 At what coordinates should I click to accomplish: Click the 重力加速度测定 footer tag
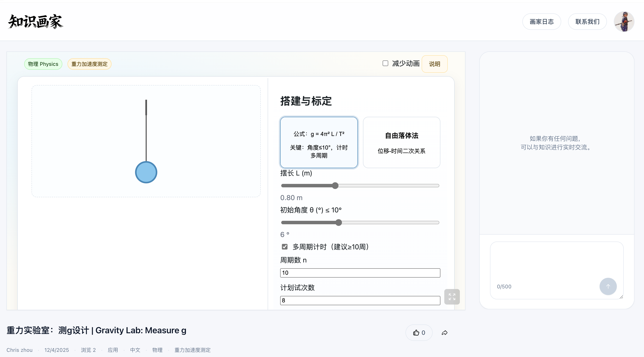(x=193, y=350)
